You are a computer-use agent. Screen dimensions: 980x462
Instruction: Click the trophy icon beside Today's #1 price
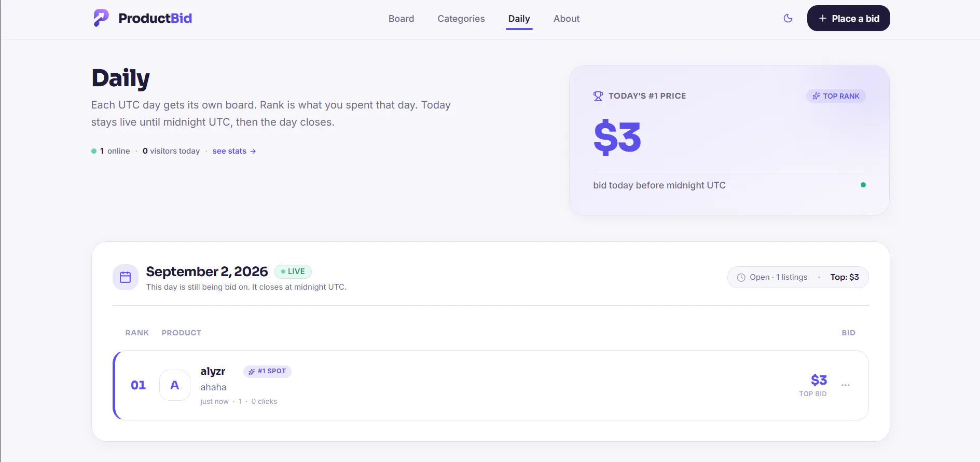click(598, 96)
